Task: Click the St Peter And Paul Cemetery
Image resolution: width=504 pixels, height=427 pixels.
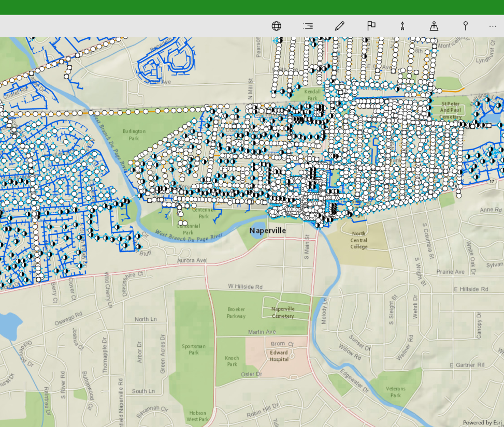Action: pos(450,110)
